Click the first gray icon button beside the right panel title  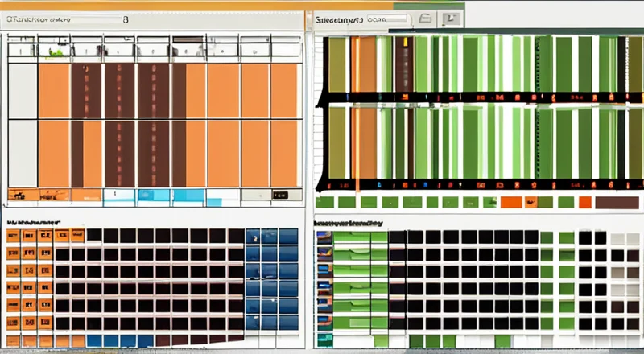pos(427,19)
